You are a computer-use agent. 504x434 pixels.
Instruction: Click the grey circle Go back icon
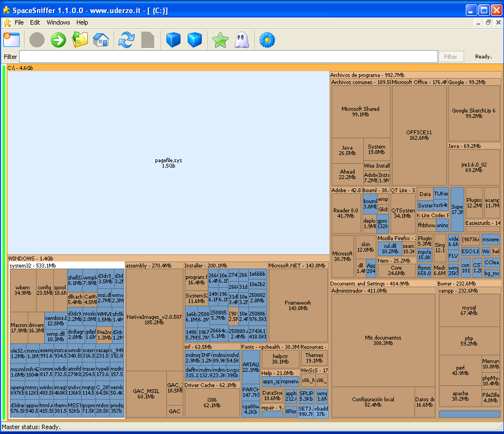(37, 40)
